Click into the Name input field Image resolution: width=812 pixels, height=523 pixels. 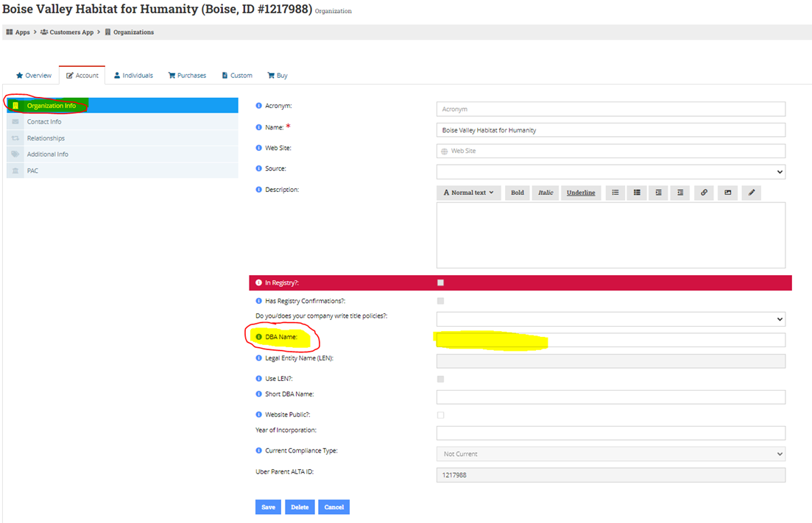611,130
